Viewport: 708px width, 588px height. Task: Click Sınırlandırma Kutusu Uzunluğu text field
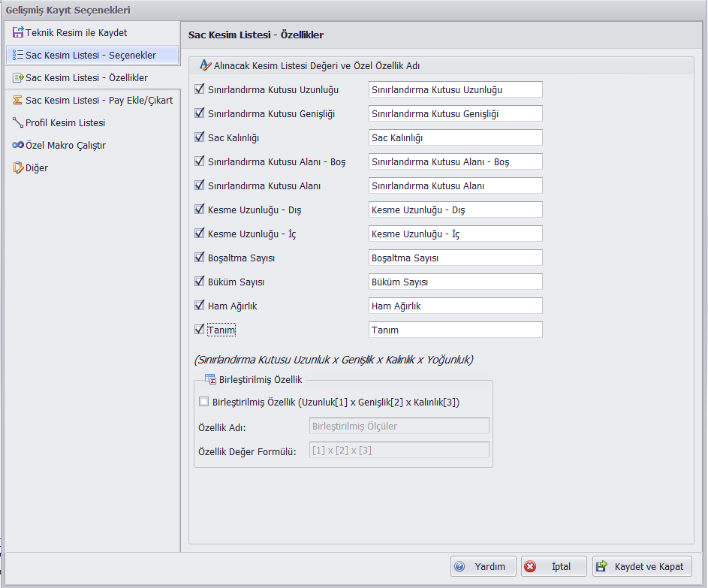tap(455, 89)
